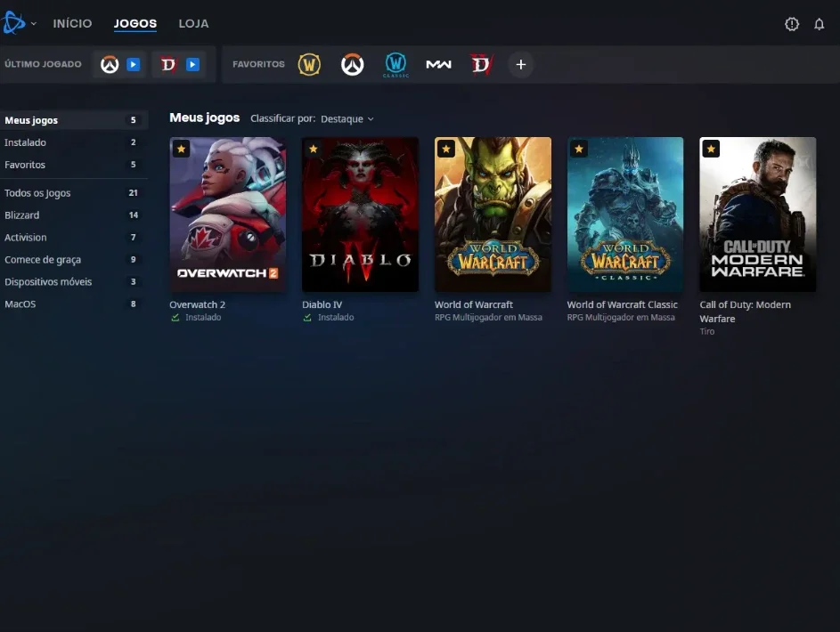Click the Overwatch 2 title text
The height and width of the screenshot is (632, 840).
(x=197, y=304)
